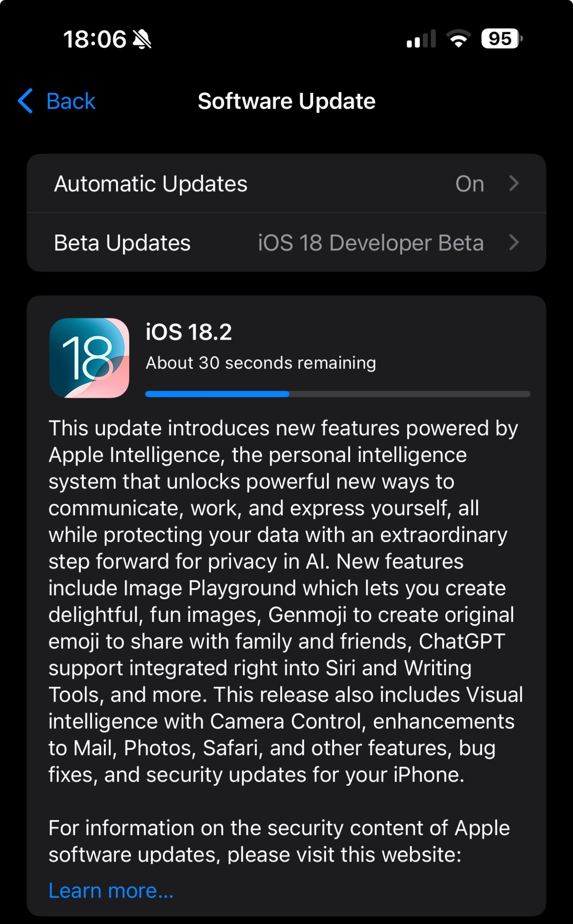
Task: Tap the iOS 18 app icon
Action: pyautogui.click(x=89, y=358)
